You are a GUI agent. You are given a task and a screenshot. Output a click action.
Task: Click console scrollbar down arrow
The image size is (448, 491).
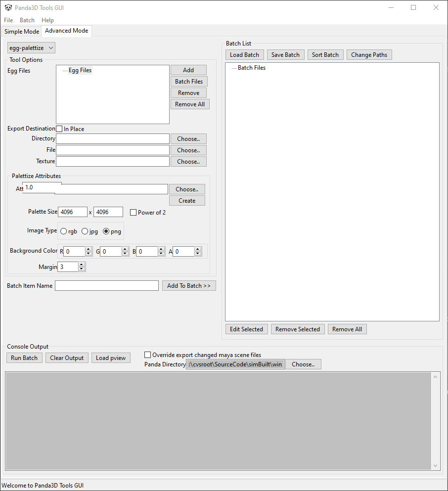(435, 466)
